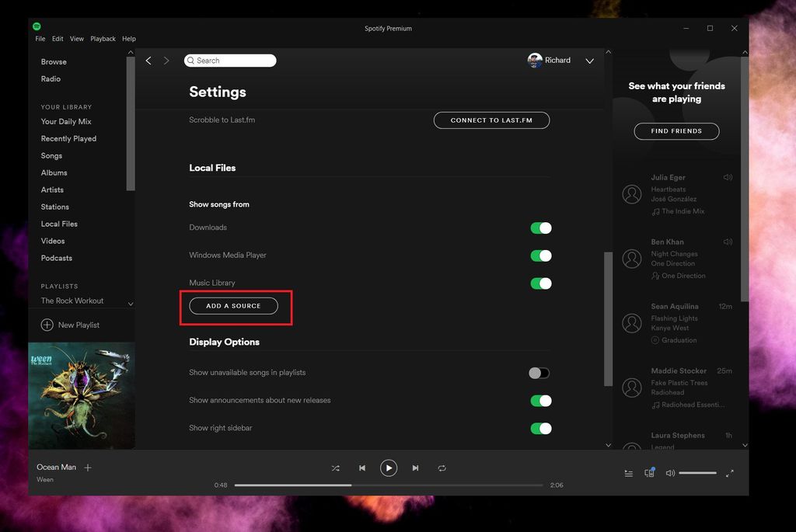Skip to the next track
Image resolution: width=796 pixels, height=532 pixels.
coord(415,468)
